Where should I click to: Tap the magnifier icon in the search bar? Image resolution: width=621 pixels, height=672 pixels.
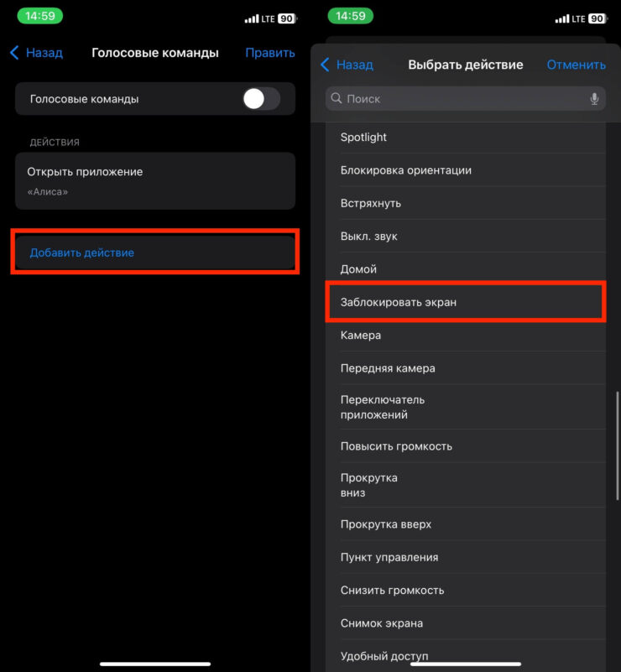pos(337,99)
